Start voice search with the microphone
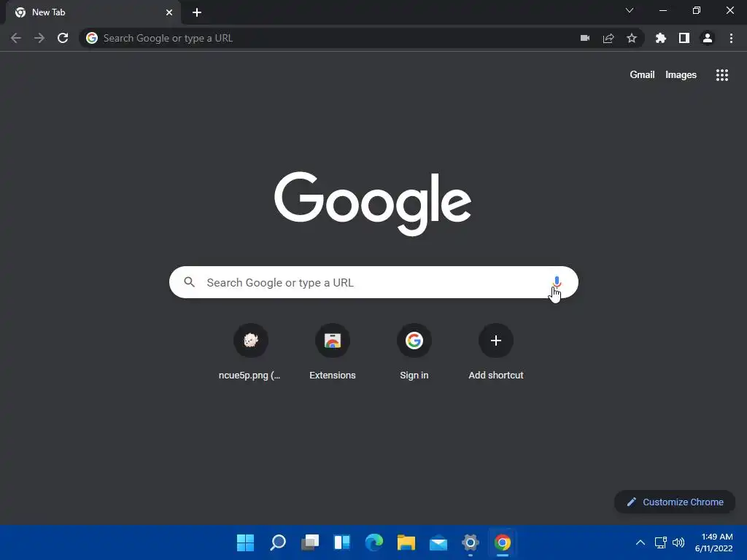The height and width of the screenshot is (560, 747). pos(557,282)
